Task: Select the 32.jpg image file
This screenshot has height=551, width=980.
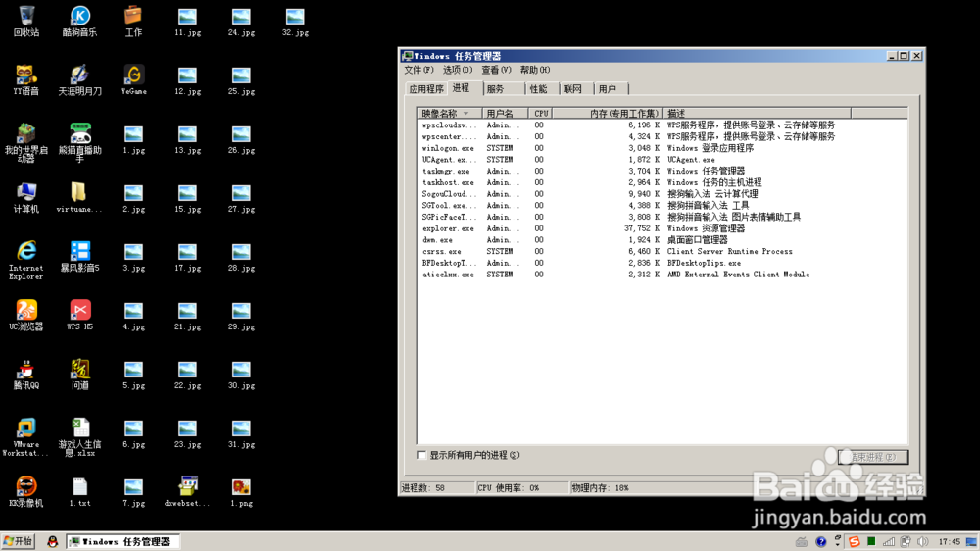Action: point(295,22)
